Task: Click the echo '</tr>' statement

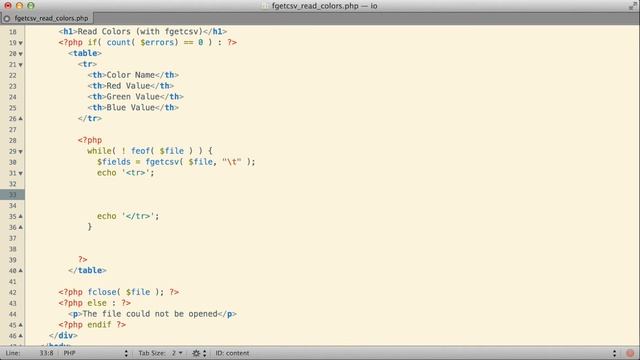Action: point(128,216)
